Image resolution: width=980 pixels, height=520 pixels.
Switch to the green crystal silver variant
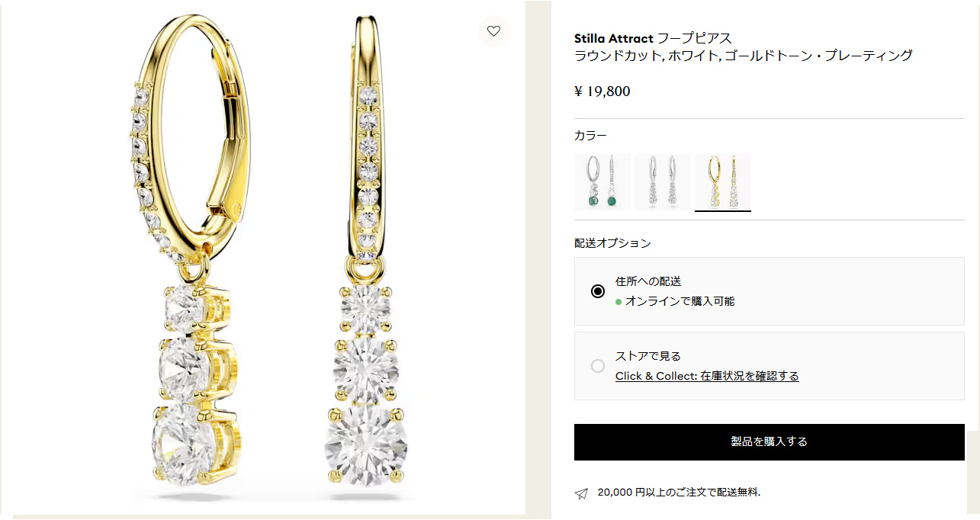coord(602,181)
